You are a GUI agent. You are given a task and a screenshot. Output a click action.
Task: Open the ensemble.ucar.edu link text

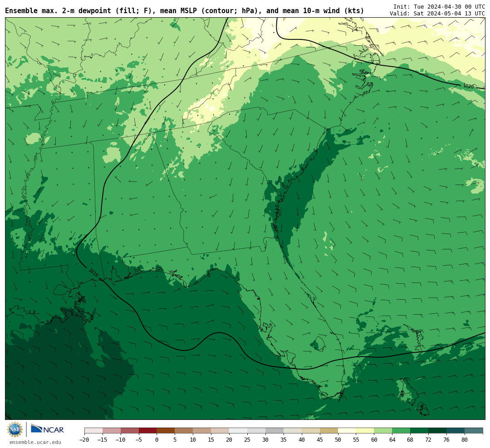click(35, 443)
